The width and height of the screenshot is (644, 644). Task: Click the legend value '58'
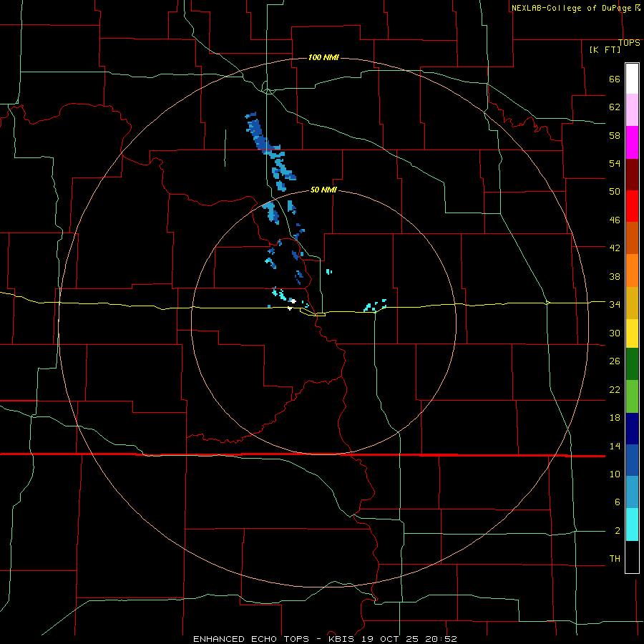[615, 135]
